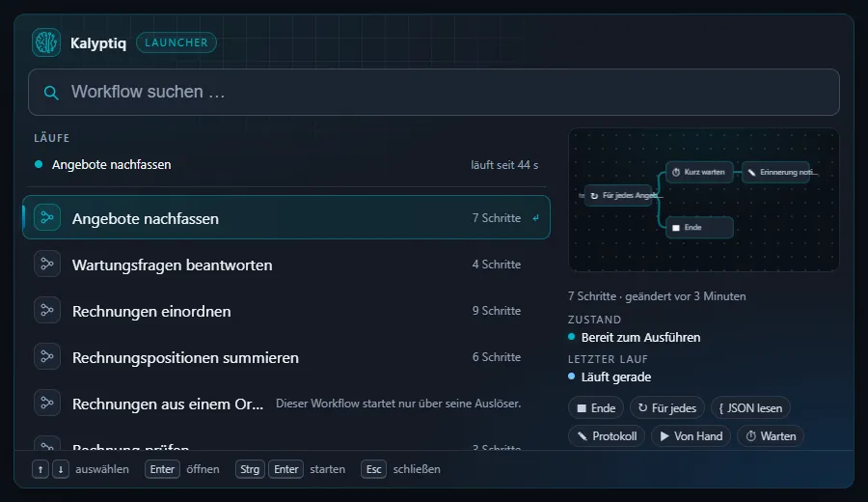The image size is (868, 502).
Task: Click workflow icon beside Rechnungspositionen summieren
Action: pyautogui.click(x=47, y=357)
